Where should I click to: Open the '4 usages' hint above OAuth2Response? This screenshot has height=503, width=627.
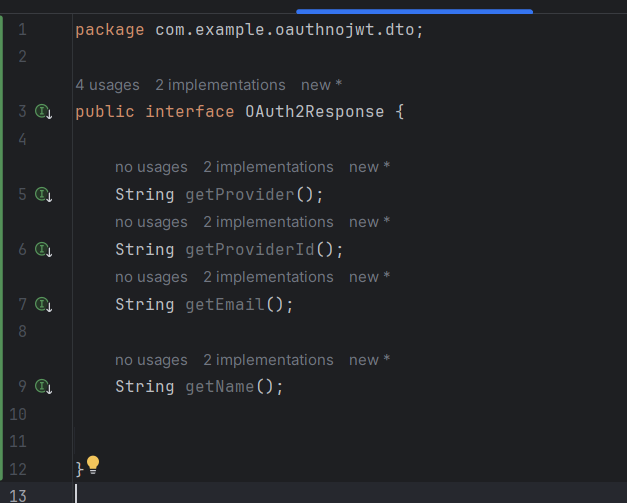tap(108, 85)
